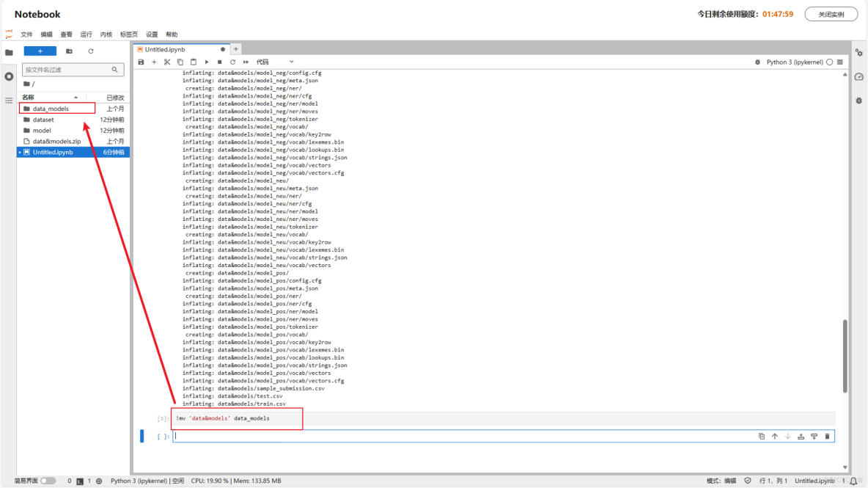Interrupt the kernel with the stop icon

[220, 62]
